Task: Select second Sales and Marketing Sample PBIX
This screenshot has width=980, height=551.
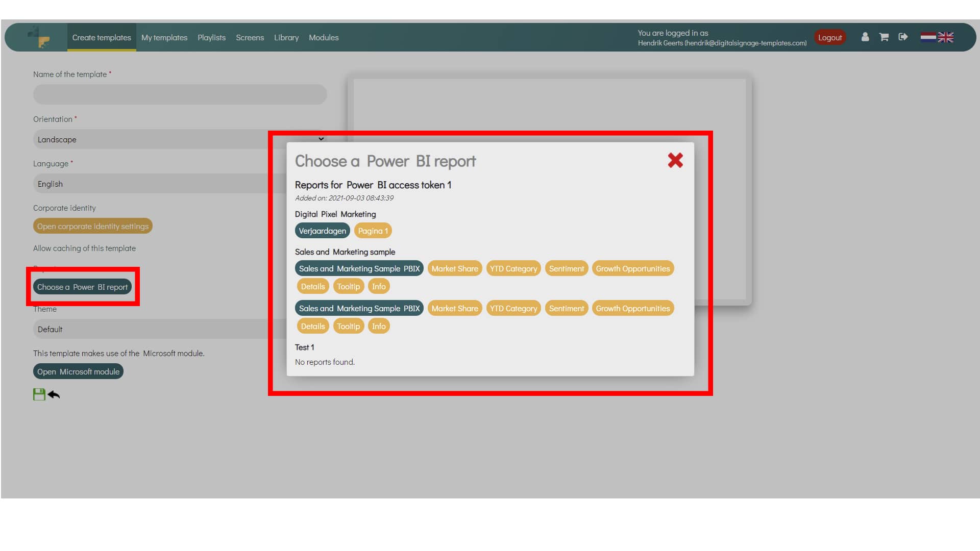Action: pos(359,308)
